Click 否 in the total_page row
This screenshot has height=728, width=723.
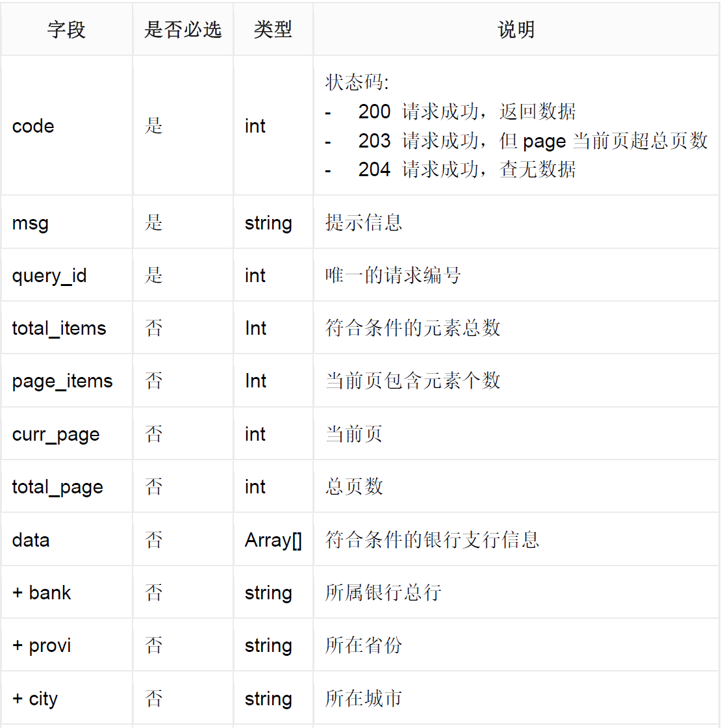pos(153,487)
